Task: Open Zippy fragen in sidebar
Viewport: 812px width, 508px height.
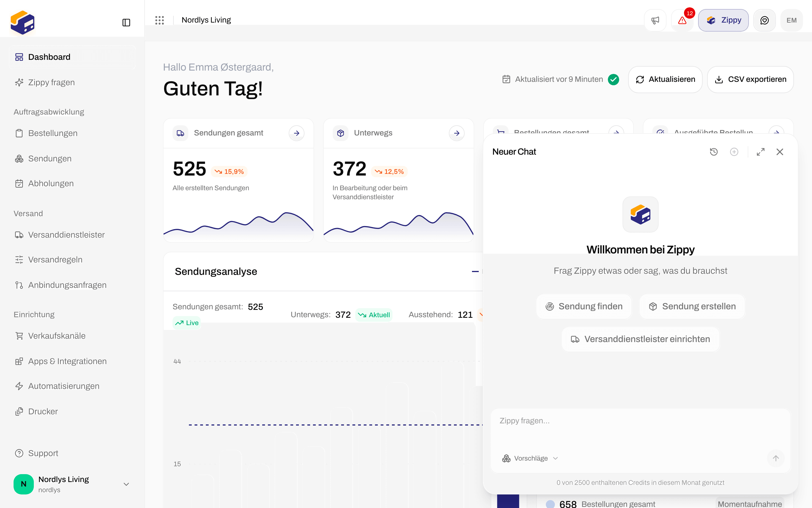Action: pos(72,82)
